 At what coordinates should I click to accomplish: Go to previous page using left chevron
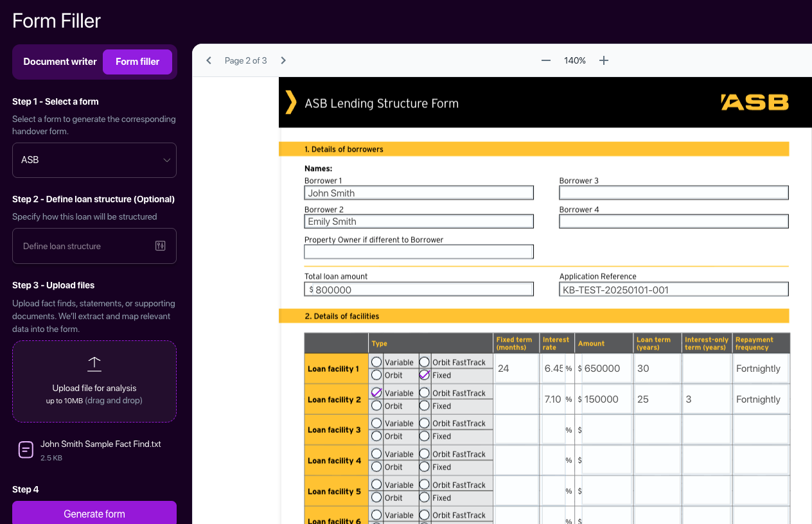(x=209, y=60)
